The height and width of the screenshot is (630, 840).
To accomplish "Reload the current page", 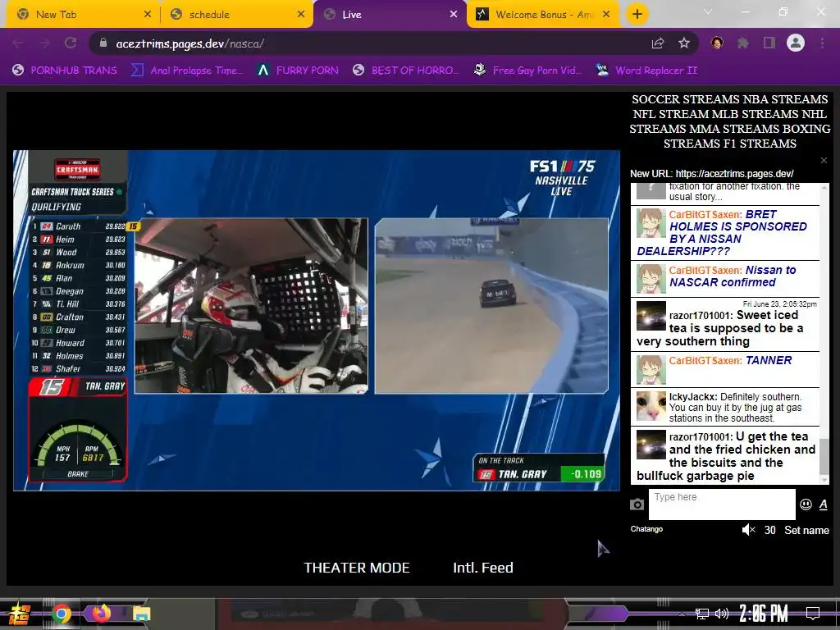I will click(71, 43).
